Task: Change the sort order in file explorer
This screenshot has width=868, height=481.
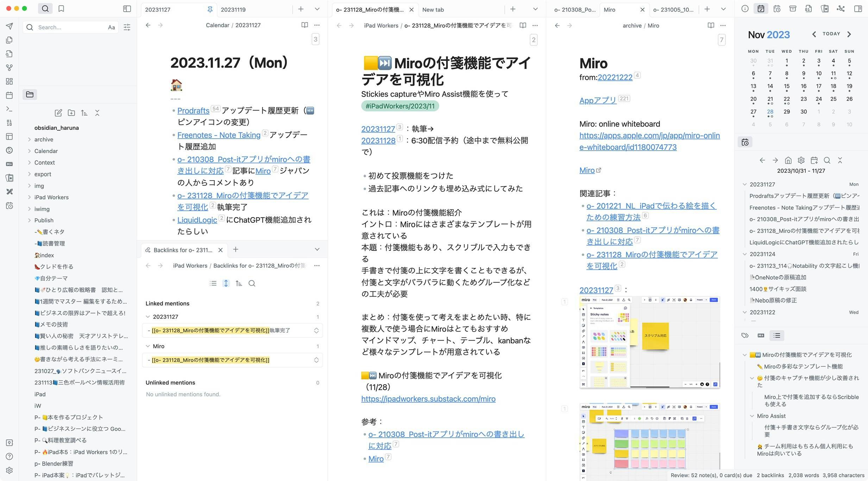Action: pyautogui.click(x=84, y=113)
